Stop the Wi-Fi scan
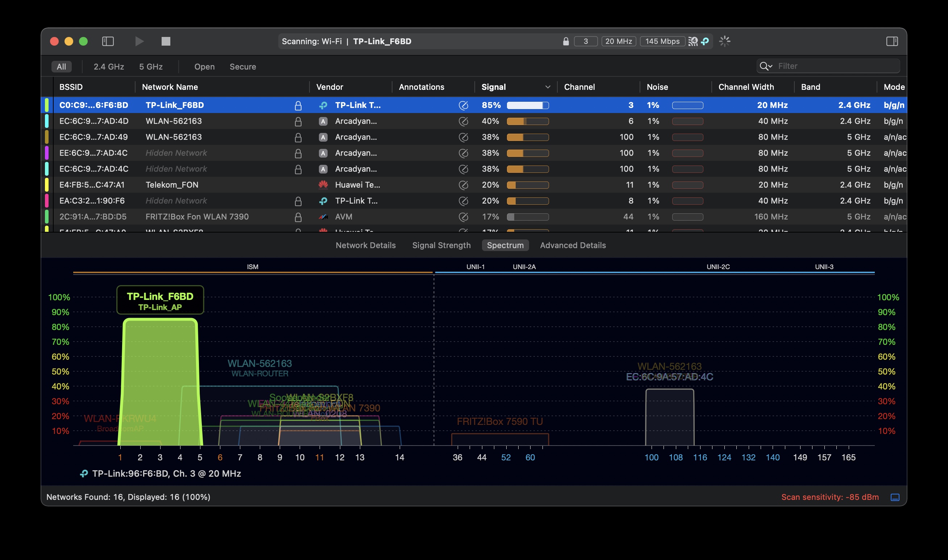Screen dimensions: 948x560 tap(166, 41)
